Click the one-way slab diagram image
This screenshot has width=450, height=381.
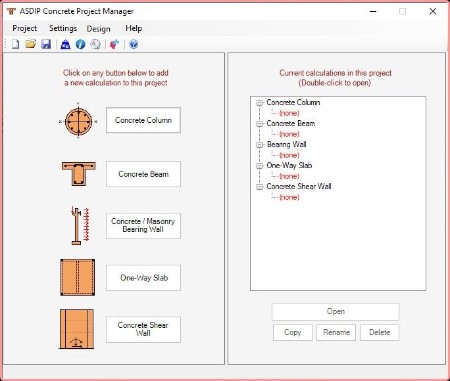[78, 277]
